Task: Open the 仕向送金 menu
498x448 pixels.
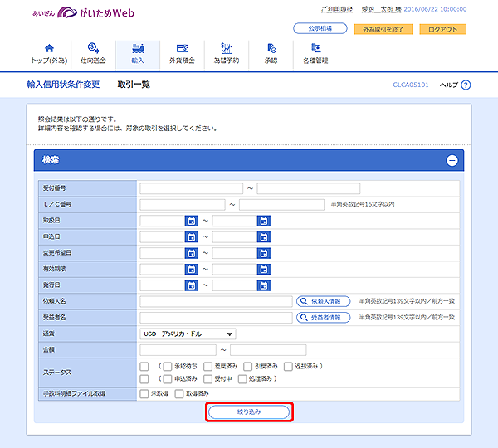Action: [93, 53]
